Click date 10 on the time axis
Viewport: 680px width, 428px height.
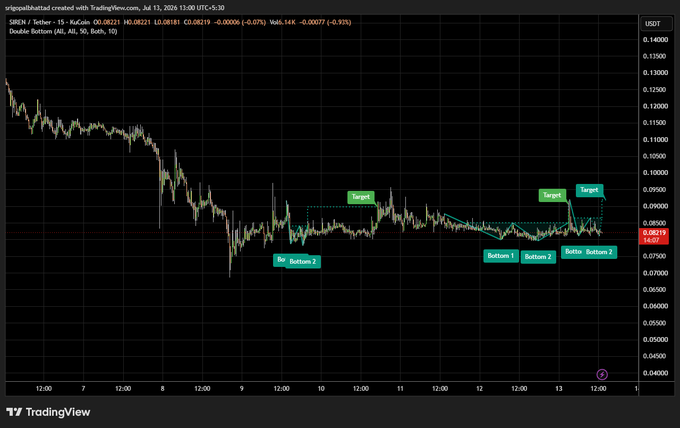click(x=321, y=389)
